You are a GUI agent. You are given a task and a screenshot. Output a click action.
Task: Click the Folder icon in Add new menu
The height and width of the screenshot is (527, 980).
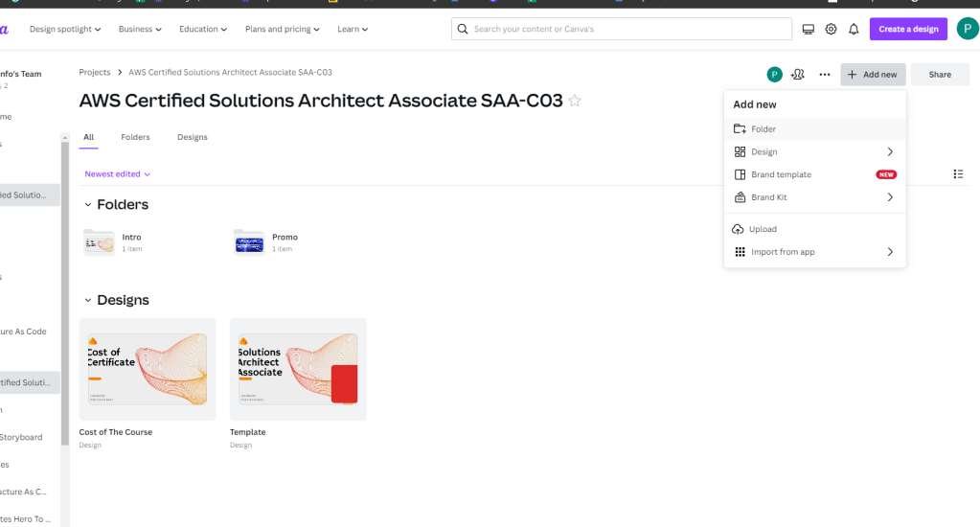tap(740, 128)
